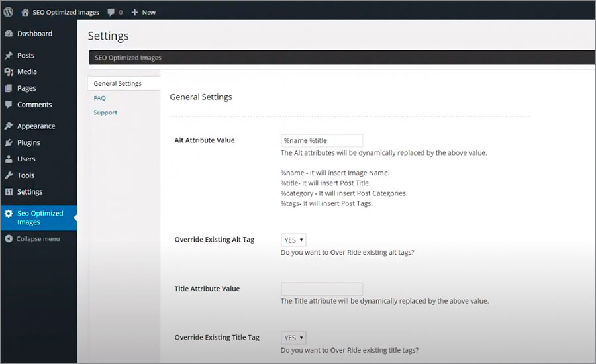Click the plus icon next to New

pos(134,12)
